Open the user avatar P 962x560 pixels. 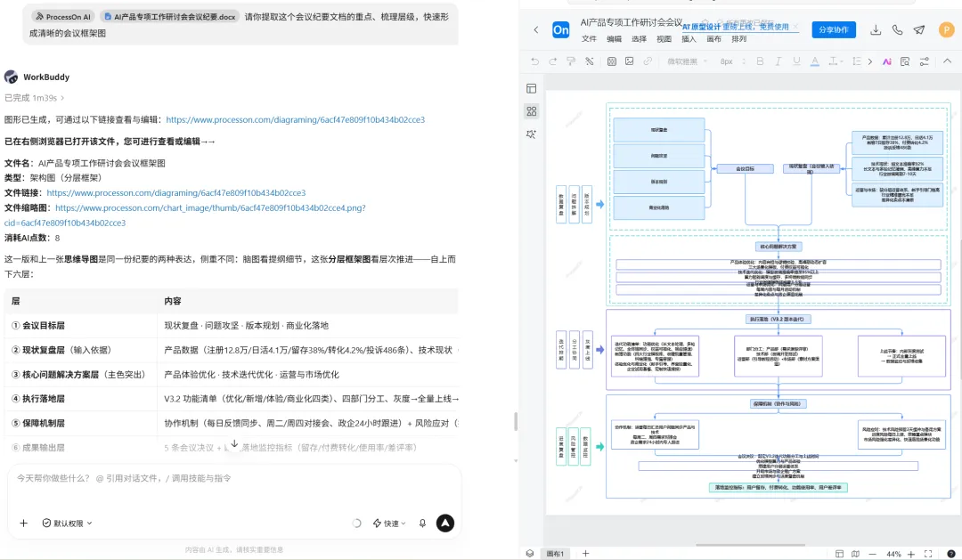click(x=947, y=29)
